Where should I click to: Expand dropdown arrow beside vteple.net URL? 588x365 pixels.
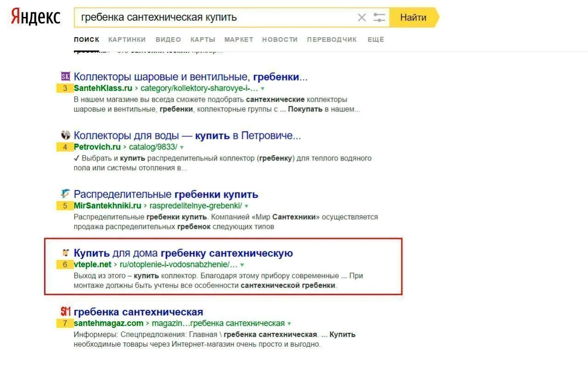tap(242, 265)
